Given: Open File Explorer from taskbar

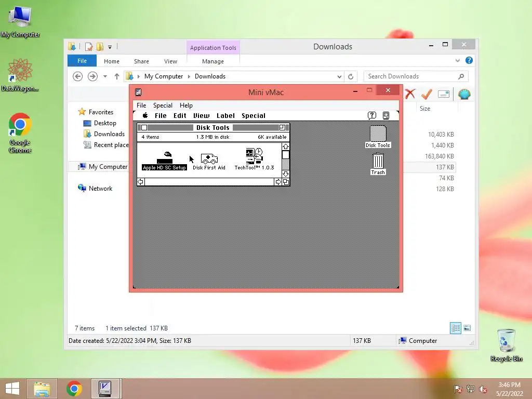Looking at the screenshot, I should pos(42,389).
